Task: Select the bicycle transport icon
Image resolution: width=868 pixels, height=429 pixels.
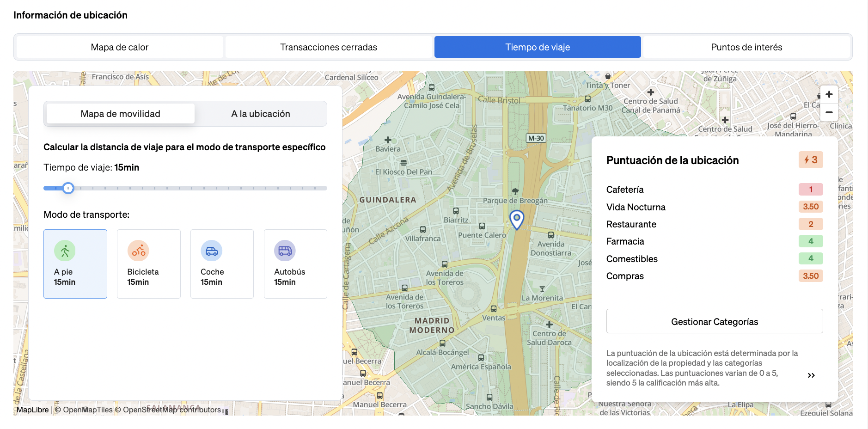Action: click(138, 251)
